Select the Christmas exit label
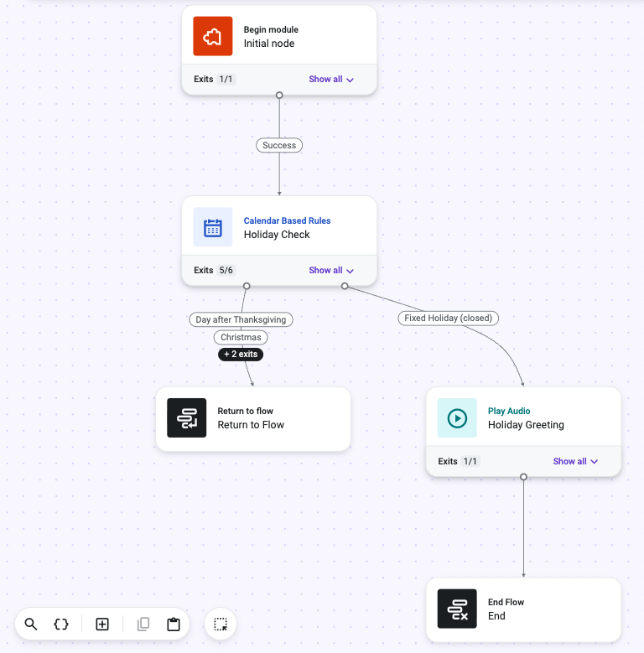Image resolution: width=644 pixels, height=653 pixels. tap(241, 337)
